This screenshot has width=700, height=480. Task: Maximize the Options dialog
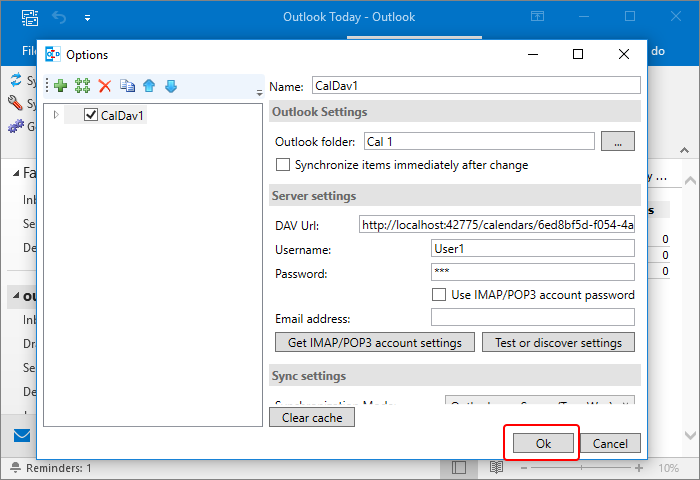578,54
